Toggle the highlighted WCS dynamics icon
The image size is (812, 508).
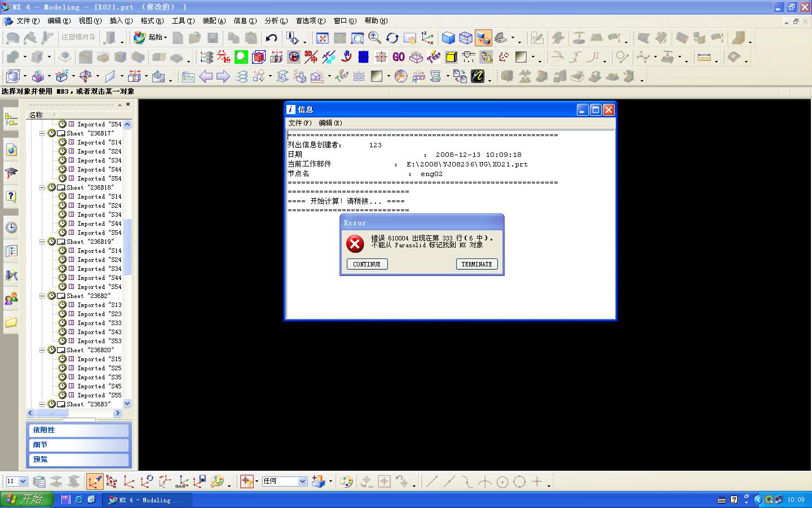[95, 481]
